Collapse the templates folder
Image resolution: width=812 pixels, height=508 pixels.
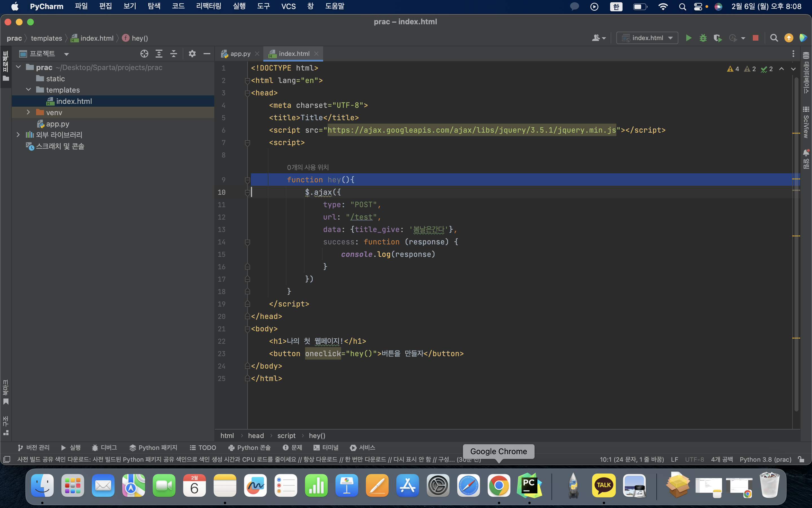[28, 90]
